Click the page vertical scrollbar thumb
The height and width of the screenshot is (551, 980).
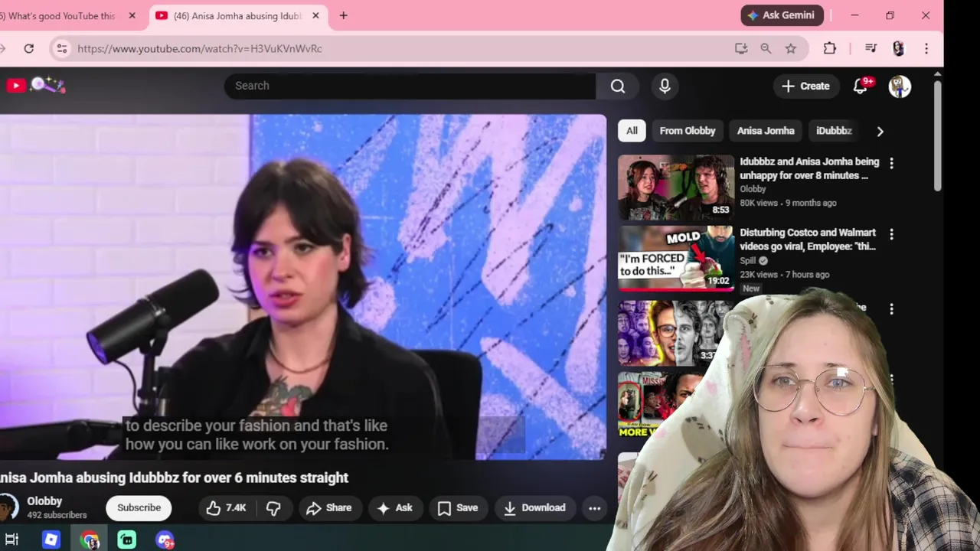pyautogui.click(x=938, y=135)
